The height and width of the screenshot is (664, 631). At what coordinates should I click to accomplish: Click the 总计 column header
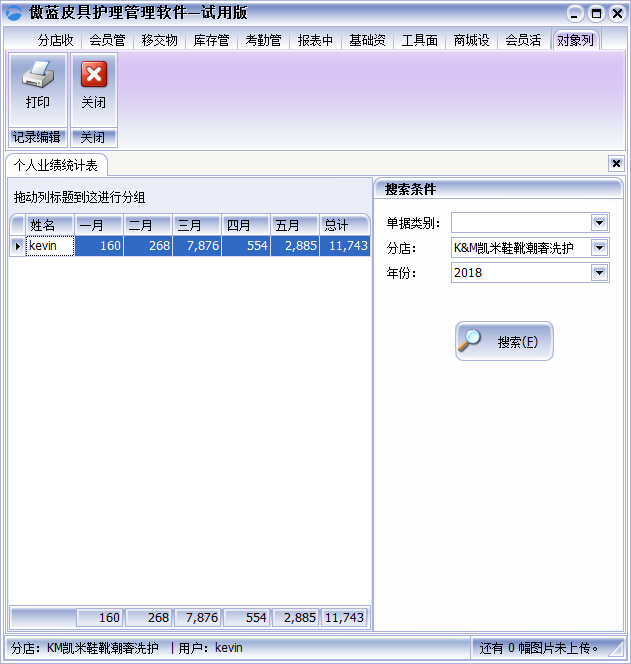pyautogui.click(x=345, y=225)
